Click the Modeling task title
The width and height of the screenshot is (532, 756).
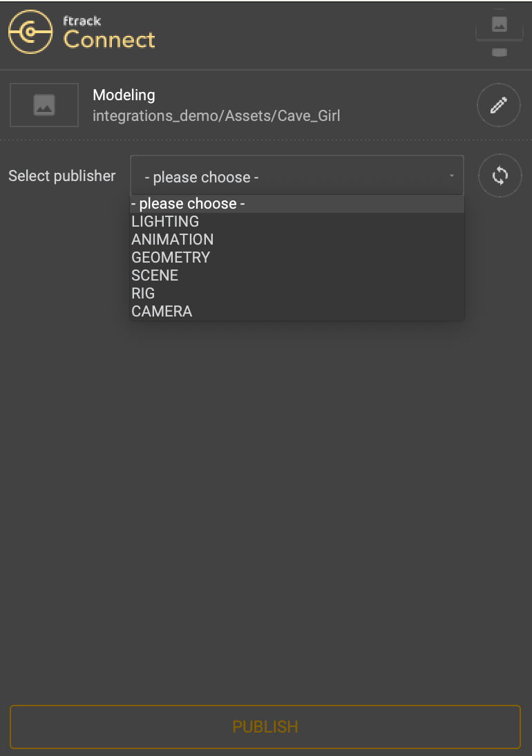(x=124, y=95)
